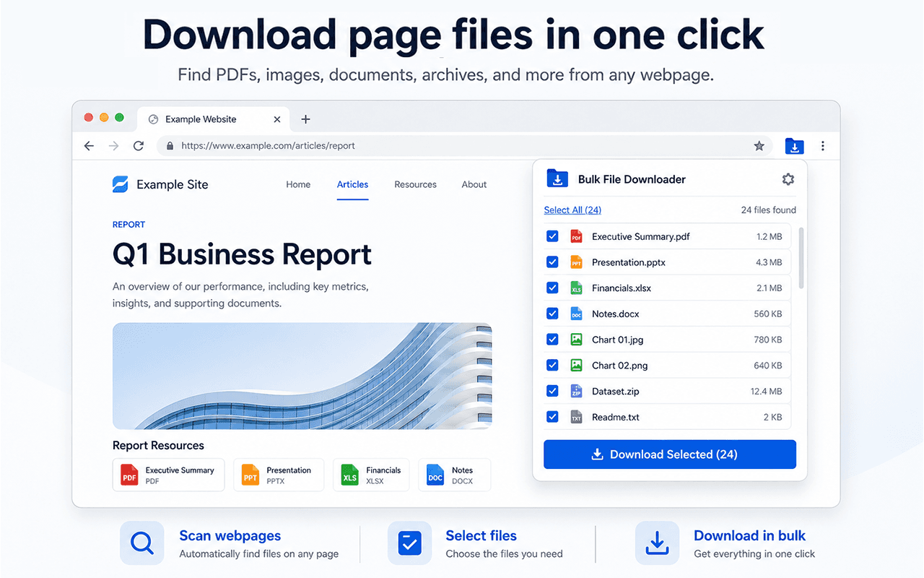
Task: Click the Download in bulk arrow icon
Action: (x=657, y=543)
